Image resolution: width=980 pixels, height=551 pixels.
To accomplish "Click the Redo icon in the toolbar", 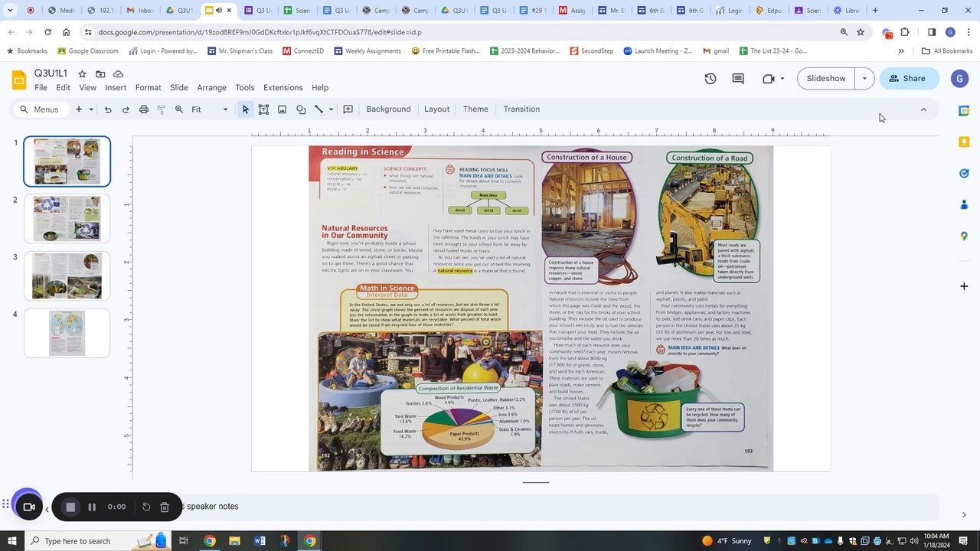I will click(x=126, y=109).
